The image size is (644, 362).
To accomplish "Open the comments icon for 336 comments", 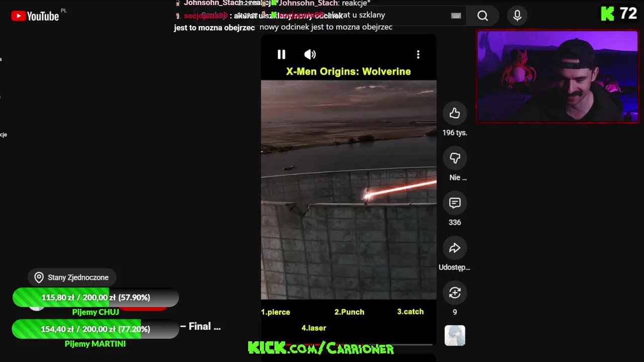I will [x=455, y=203].
